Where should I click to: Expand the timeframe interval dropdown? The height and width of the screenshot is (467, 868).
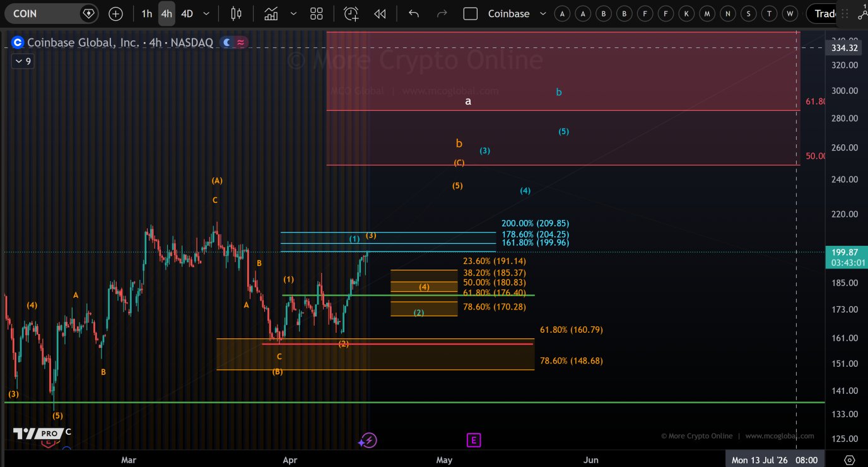click(206, 13)
